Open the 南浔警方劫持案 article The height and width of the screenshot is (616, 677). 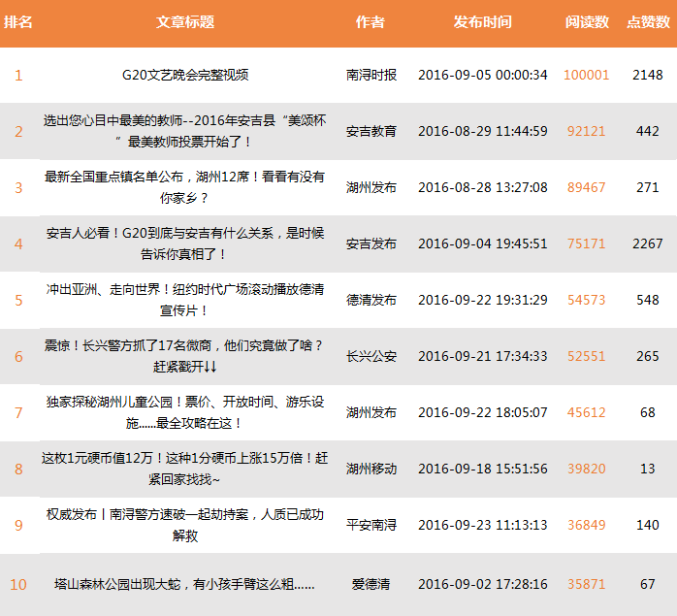click(184, 525)
